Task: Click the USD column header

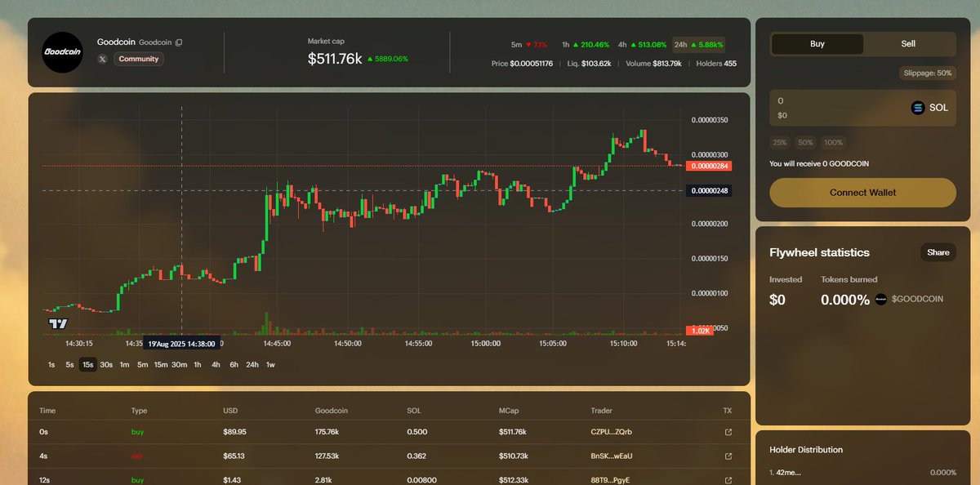Action: [230, 411]
